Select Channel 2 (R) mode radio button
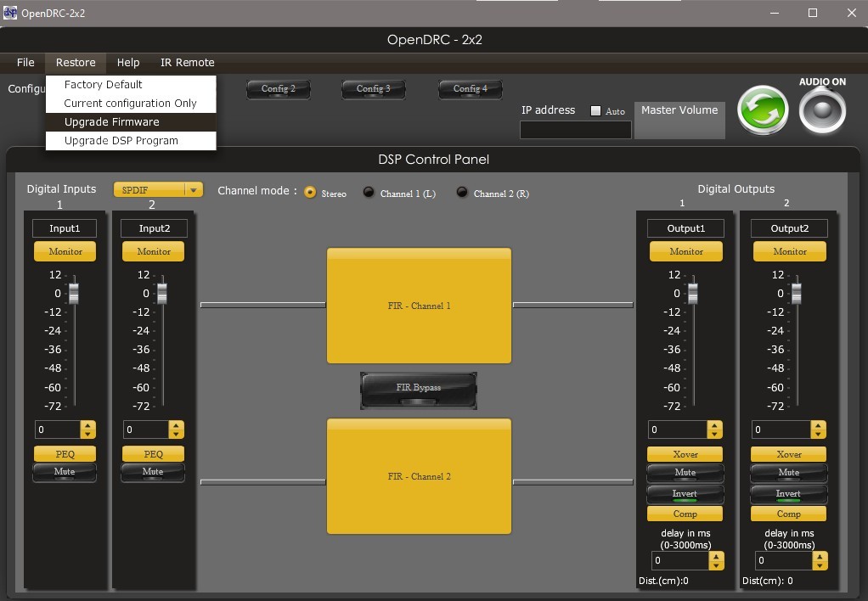Image resolution: width=868 pixels, height=601 pixels. point(462,192)
